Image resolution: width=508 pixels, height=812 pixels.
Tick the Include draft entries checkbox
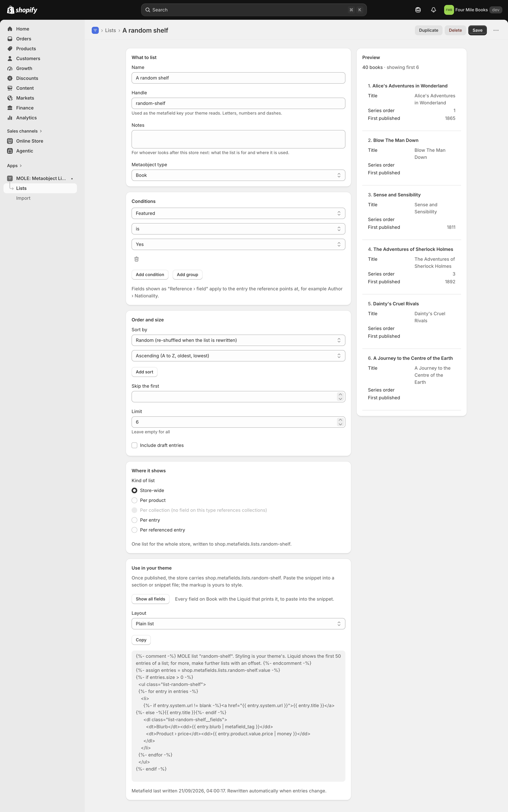pyautogui.click(x=134, y=445)
